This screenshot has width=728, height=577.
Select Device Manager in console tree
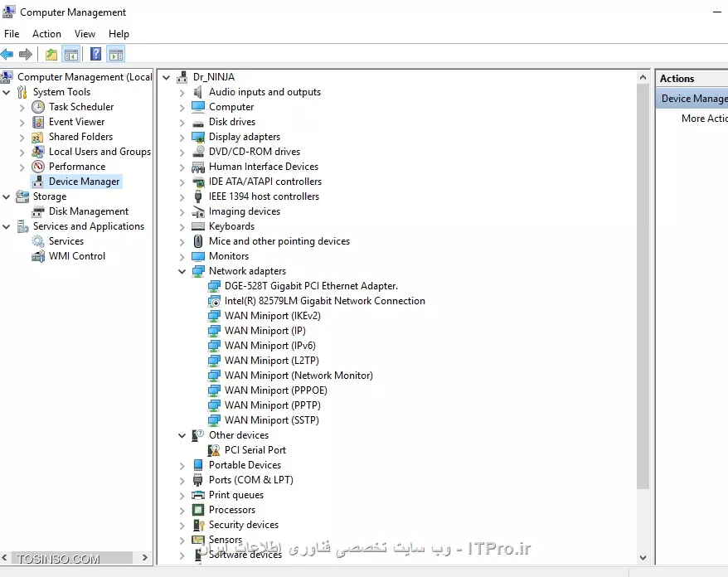[84, 182]
